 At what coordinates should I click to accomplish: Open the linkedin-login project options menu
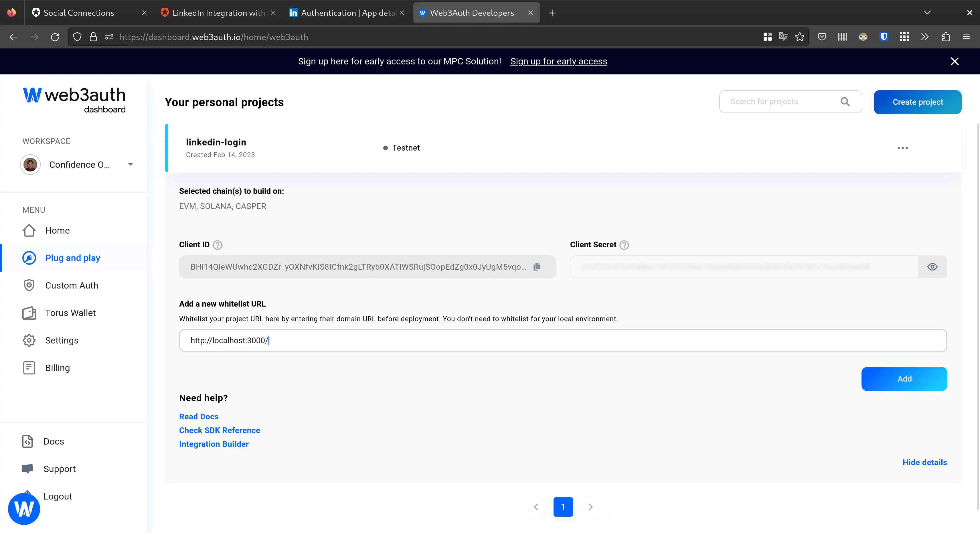click(903, 148)
